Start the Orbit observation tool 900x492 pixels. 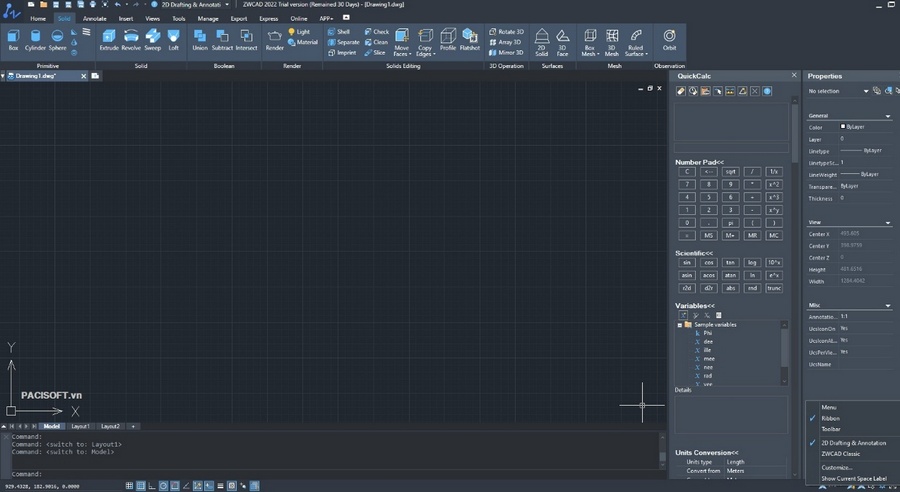click(x=669, y=40)
